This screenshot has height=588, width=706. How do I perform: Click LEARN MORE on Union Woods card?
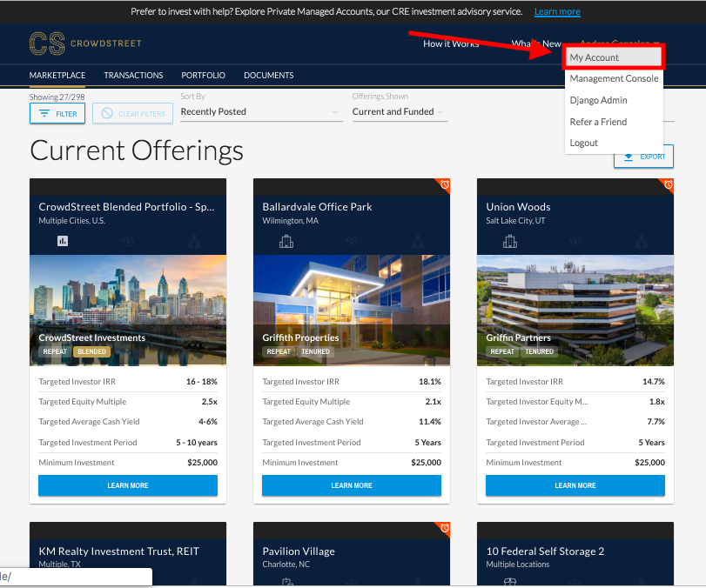(x=575, y=485)
